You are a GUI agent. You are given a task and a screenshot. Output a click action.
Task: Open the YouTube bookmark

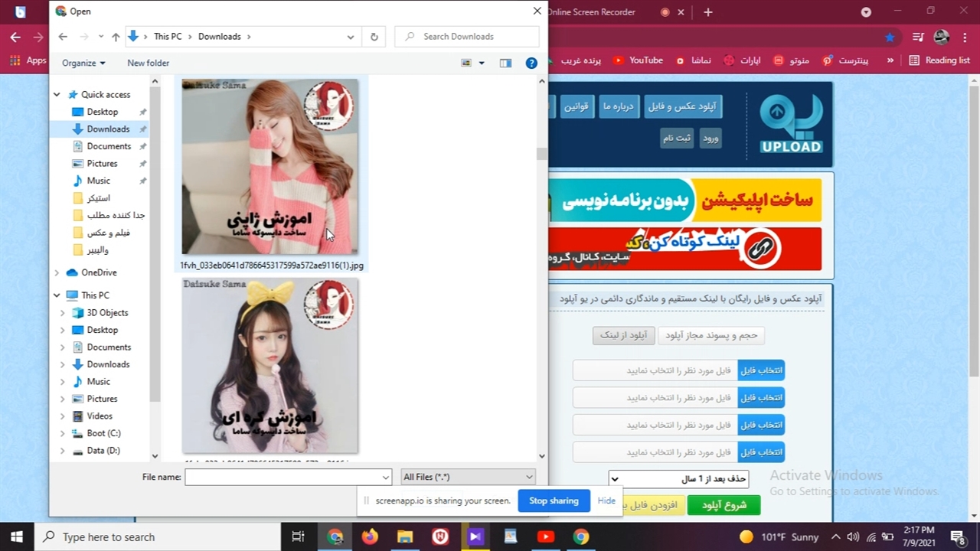[638, 60]
